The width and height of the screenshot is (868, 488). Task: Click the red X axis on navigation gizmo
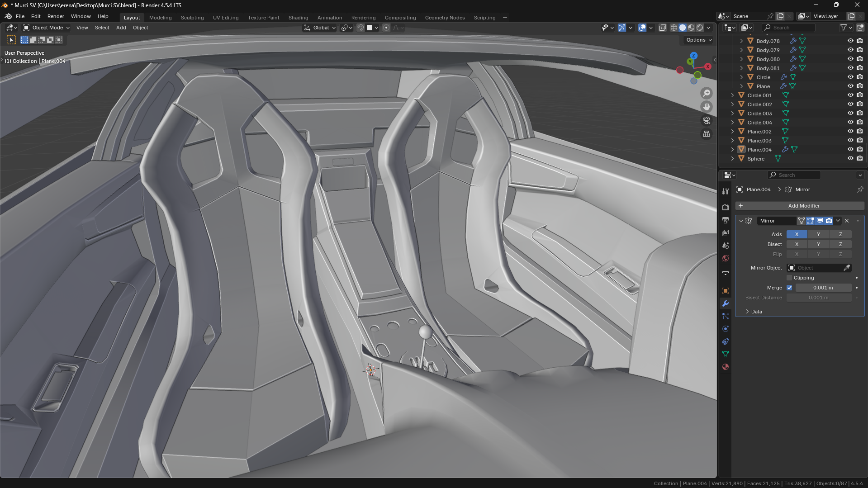pos(707,66)
